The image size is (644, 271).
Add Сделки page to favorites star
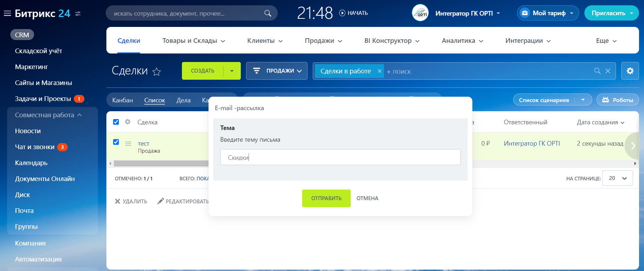[x=156, y=72]
